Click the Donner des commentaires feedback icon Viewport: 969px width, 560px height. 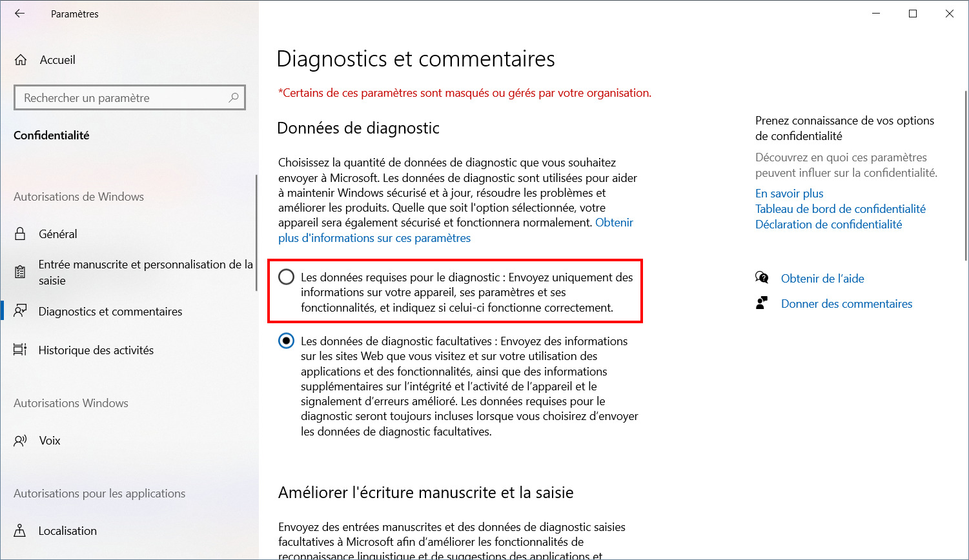point(762,303)
